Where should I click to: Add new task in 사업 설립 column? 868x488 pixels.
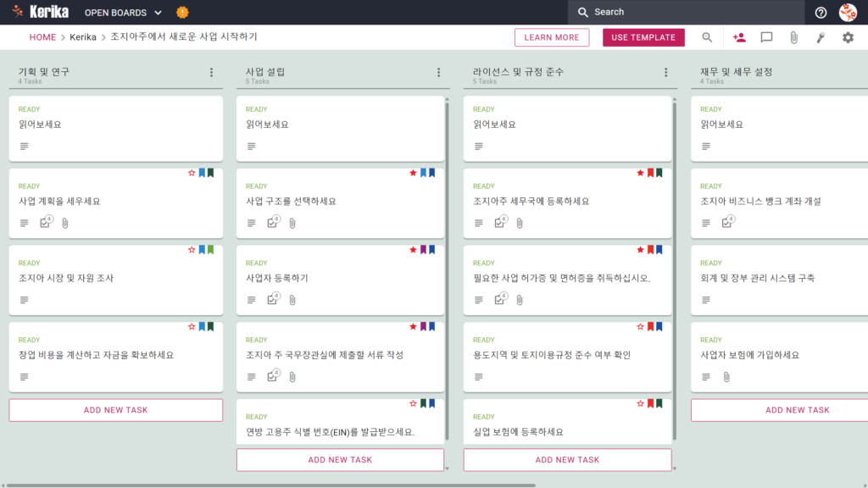pos(340,460)
